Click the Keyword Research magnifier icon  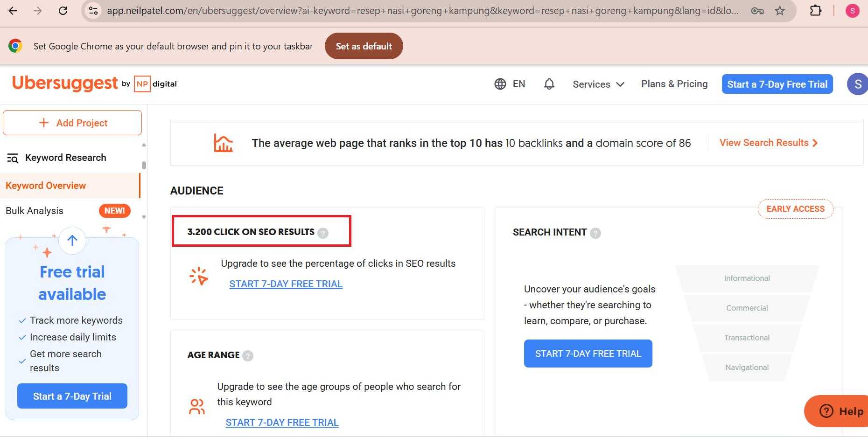(x=13, y=158)
